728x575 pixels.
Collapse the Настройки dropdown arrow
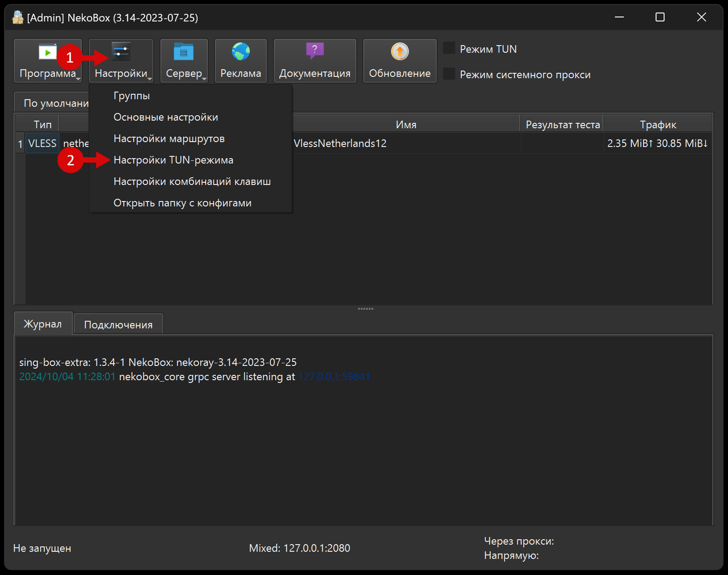click(150, 79)
